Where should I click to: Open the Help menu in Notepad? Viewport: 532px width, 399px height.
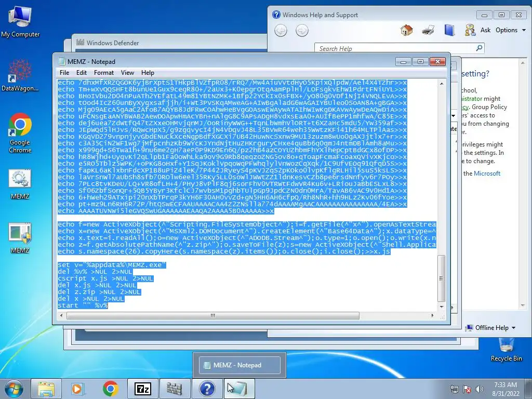click(148, 73)
